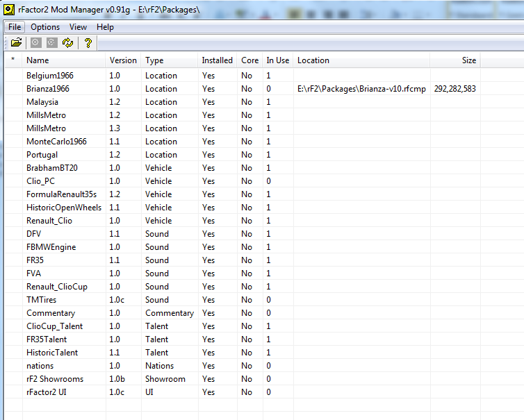524x420 pixels.
Task: Select the FR35 sound entry
Action: [x=35, y=260]
